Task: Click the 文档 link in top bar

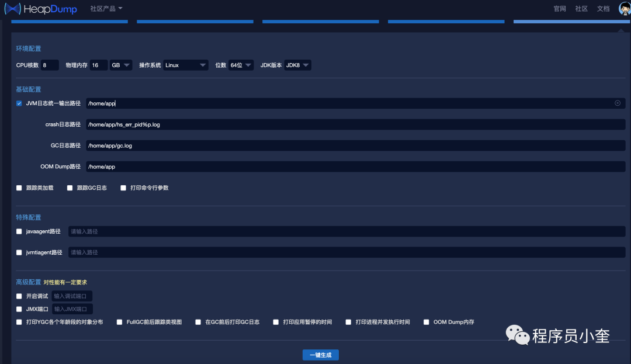Action: pyautogui.click(x=603, y=9)
